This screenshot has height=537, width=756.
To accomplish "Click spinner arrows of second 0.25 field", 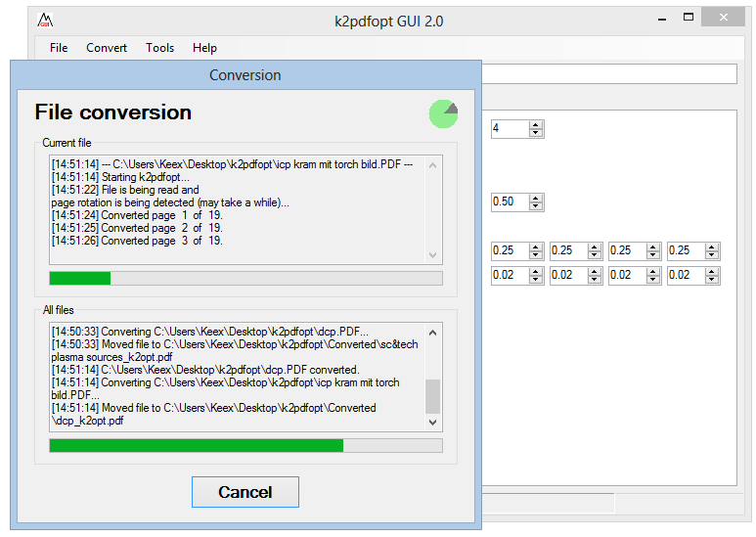I will click(x=595, y=250).
